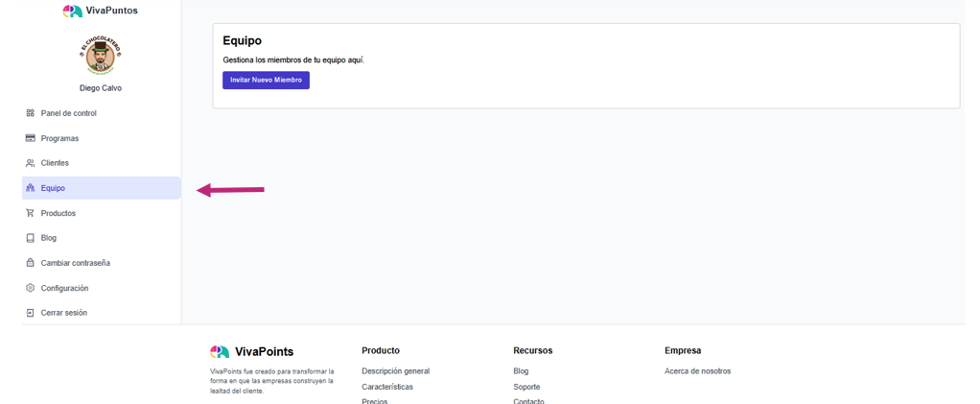Click the Equipo team icon
Image resolution: width=980 pixels, height=404 pixels.
tap(30, 188)
